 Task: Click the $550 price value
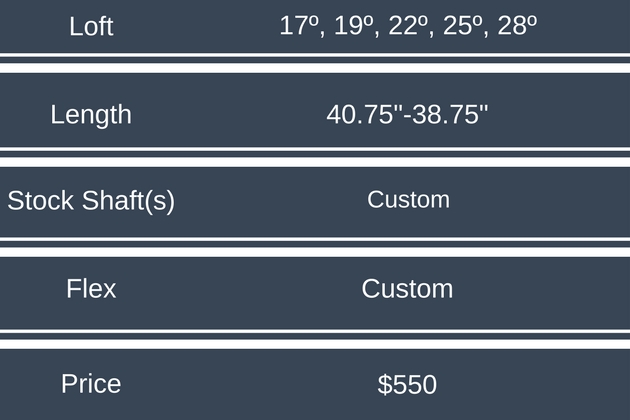point(408,384)
